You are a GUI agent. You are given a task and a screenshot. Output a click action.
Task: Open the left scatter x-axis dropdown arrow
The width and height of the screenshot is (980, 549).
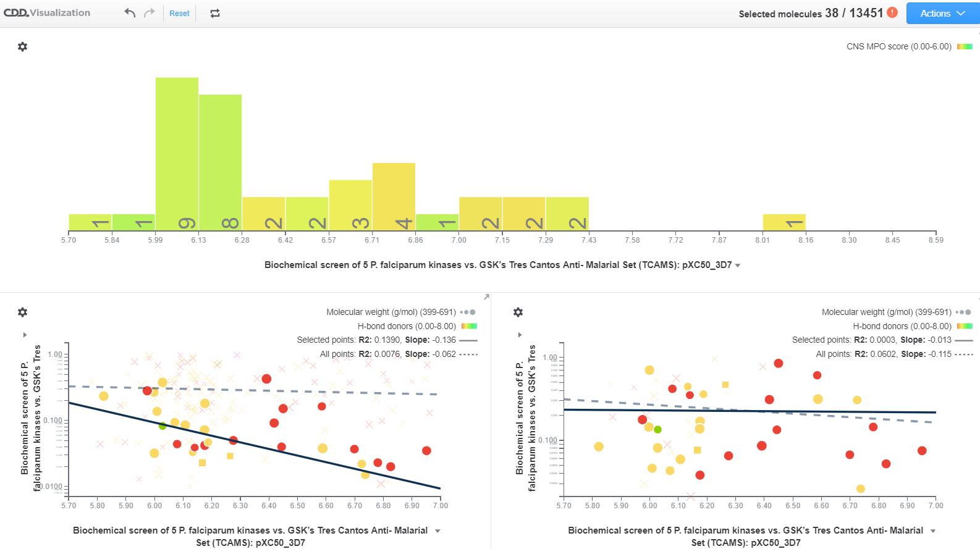click(x=438, y=531)
